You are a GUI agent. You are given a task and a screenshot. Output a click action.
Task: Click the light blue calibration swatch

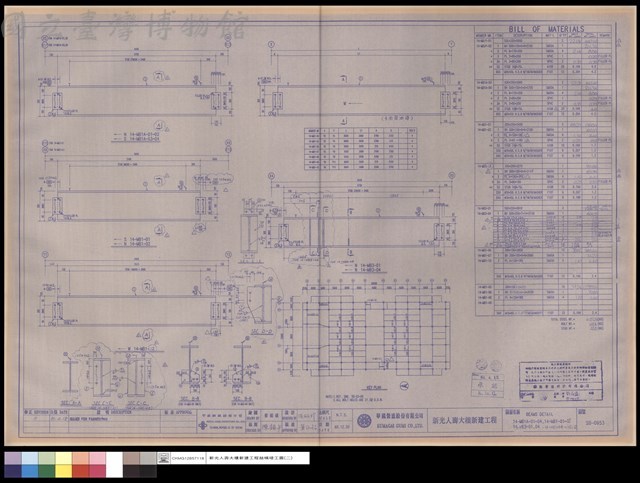30,458
